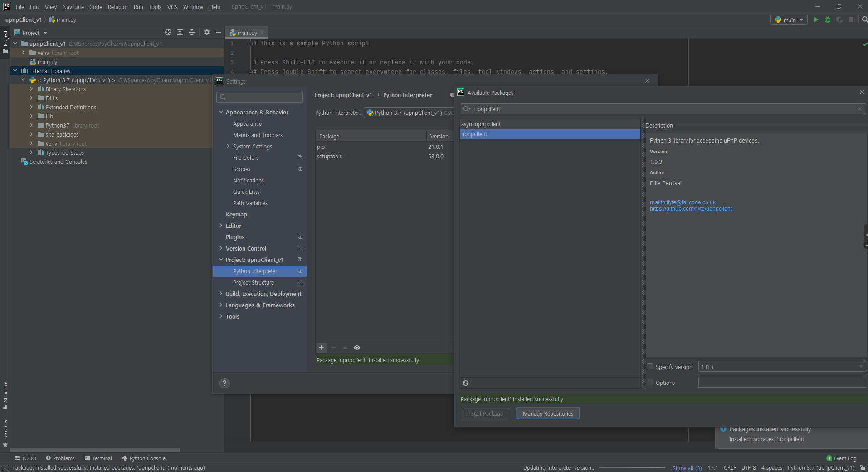Toggle early releases eye icon
The width and height of the screenshot is (868, 472).
(x=357, y=348)
